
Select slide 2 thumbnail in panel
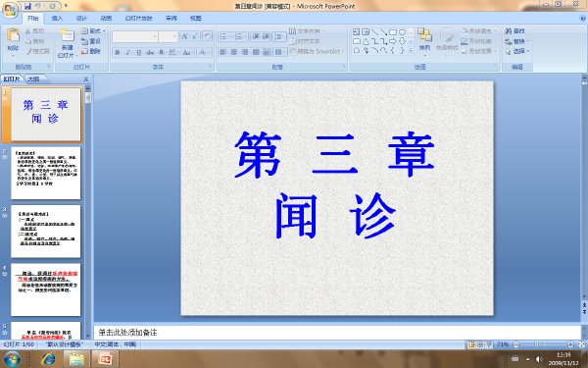tap(46, 173)
